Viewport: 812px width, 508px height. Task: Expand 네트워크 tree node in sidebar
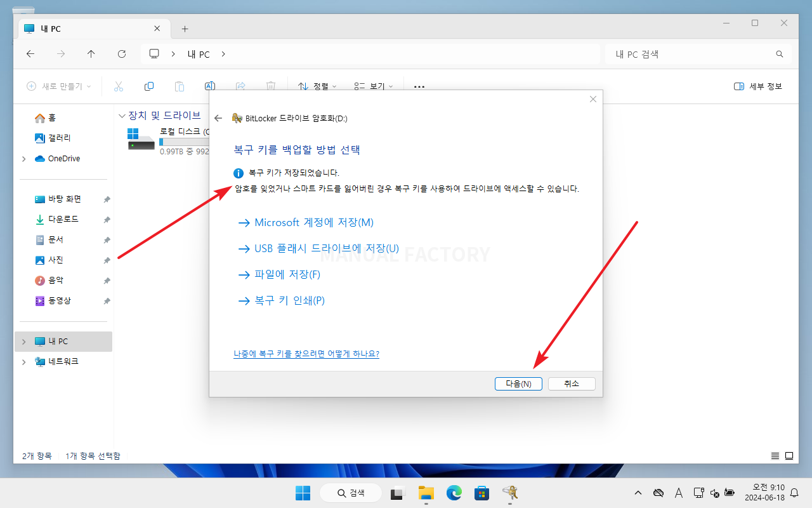(x=24, y=362)
